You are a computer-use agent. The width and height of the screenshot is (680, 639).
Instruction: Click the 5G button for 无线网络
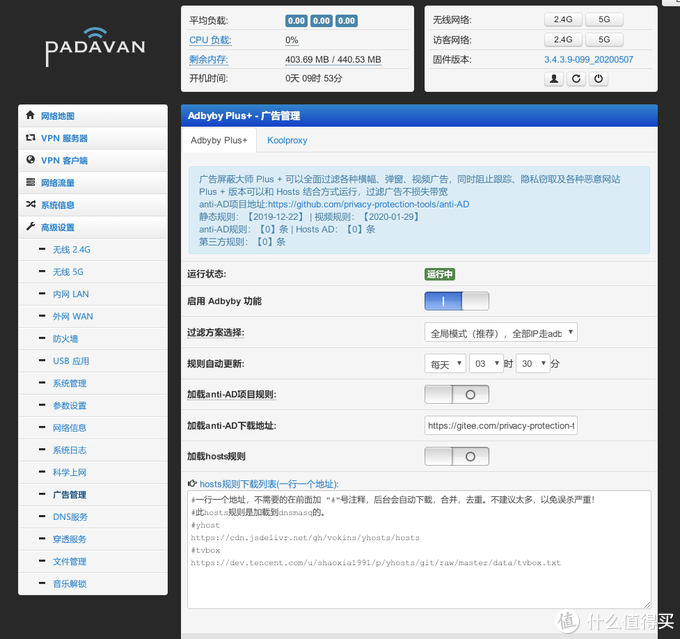(x=604, y=19)
